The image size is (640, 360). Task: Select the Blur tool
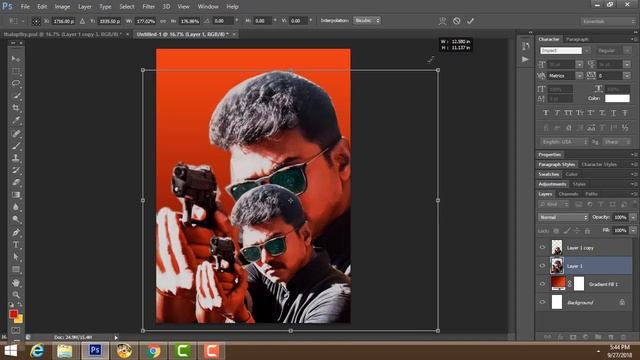pos(16,207)
